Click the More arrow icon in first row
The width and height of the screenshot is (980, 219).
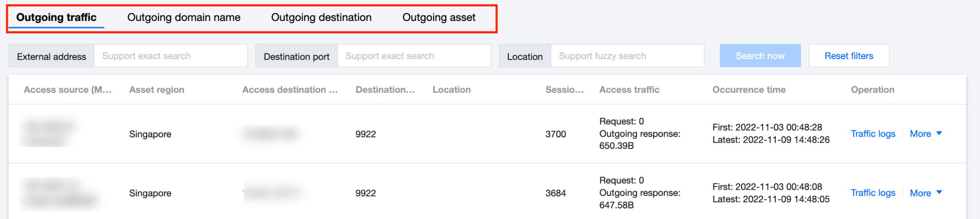(x=939, y=133)
